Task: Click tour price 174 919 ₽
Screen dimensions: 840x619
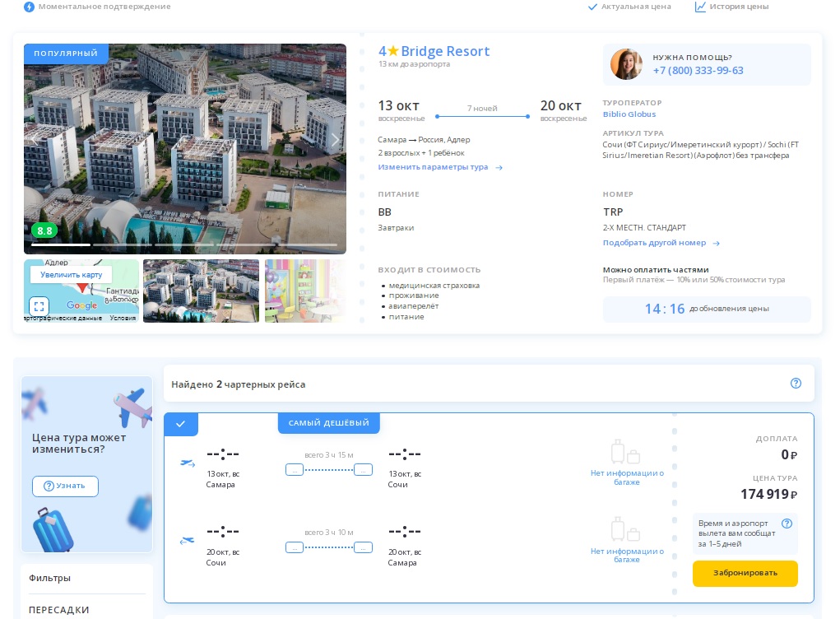Action: tap(768, 494)
